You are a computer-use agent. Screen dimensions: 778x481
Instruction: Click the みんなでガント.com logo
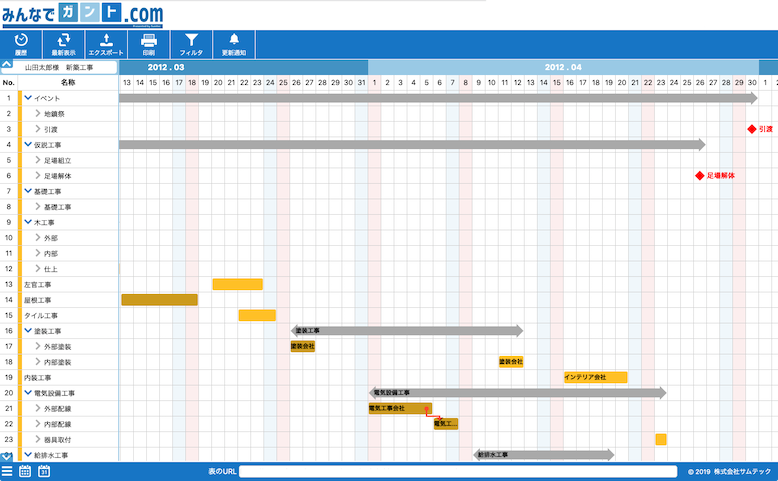(x=82, y=15)
